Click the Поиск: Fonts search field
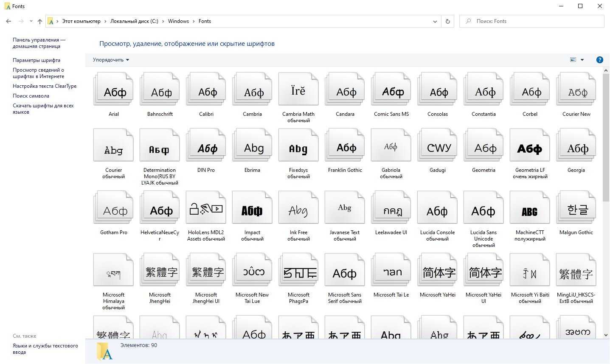 tap(531, 21)
